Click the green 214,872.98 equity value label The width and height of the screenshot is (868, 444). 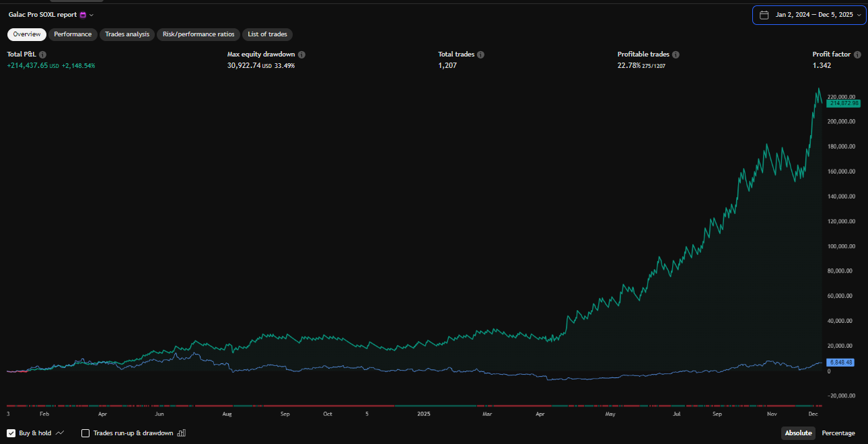coord(843,103)
